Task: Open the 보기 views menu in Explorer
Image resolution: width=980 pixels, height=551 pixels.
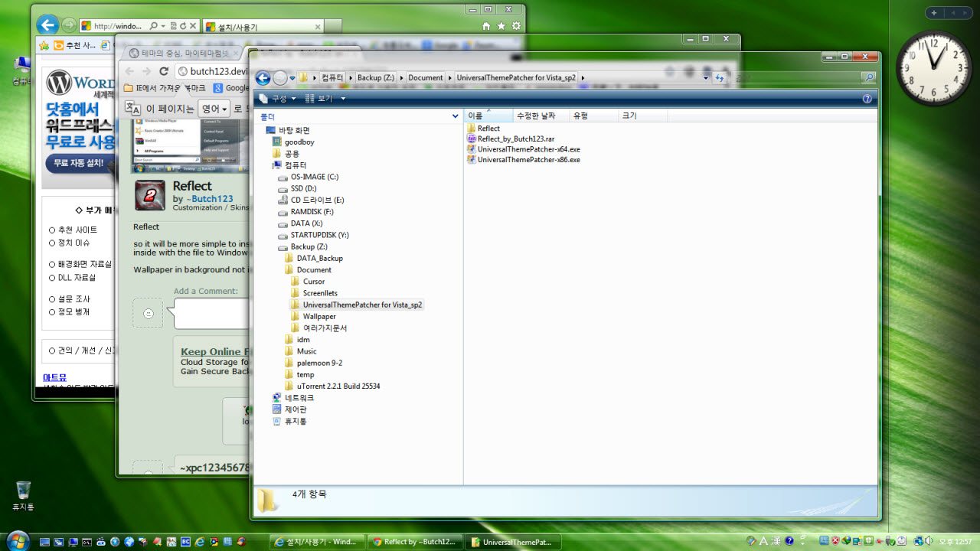Action: pos(325,99)
